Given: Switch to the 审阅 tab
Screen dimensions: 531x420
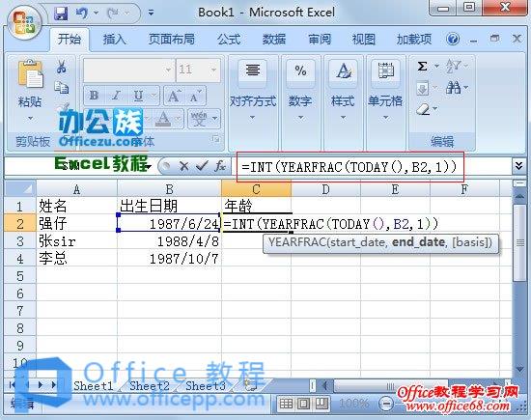Looking at the screenshot, I should coord(320,40).
